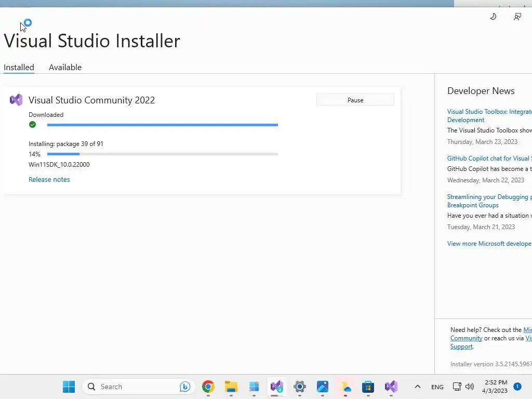Open the Windows Start menu
532x399 pixels.
[x=69, y=387]
